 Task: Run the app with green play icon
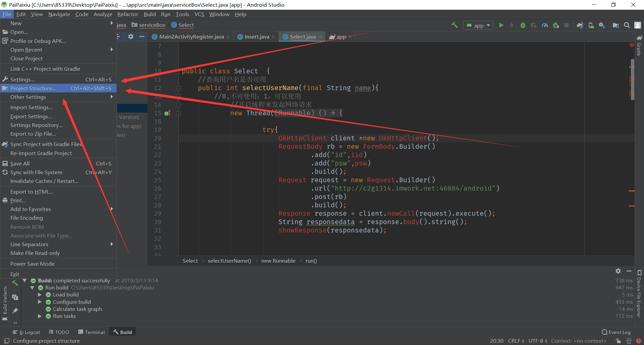click(501, 25)
